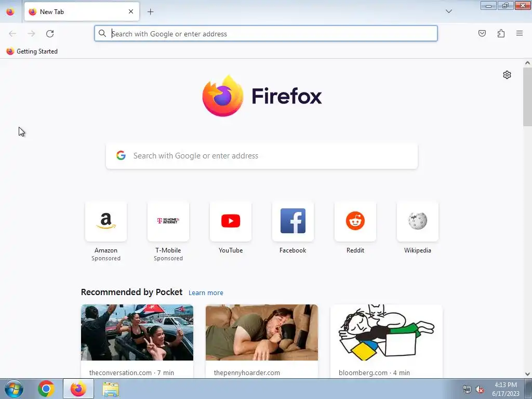The height and width of the screenshot is (399, 532).
Task: Minimize the Firefox window
Action: click(x=488, y=6)
